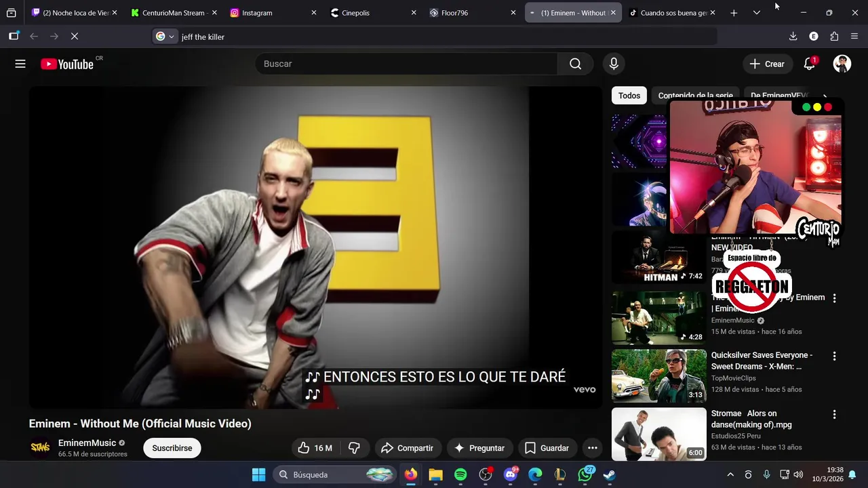Click the search magnifier button

pyautogui.click(x=575, y=64)
